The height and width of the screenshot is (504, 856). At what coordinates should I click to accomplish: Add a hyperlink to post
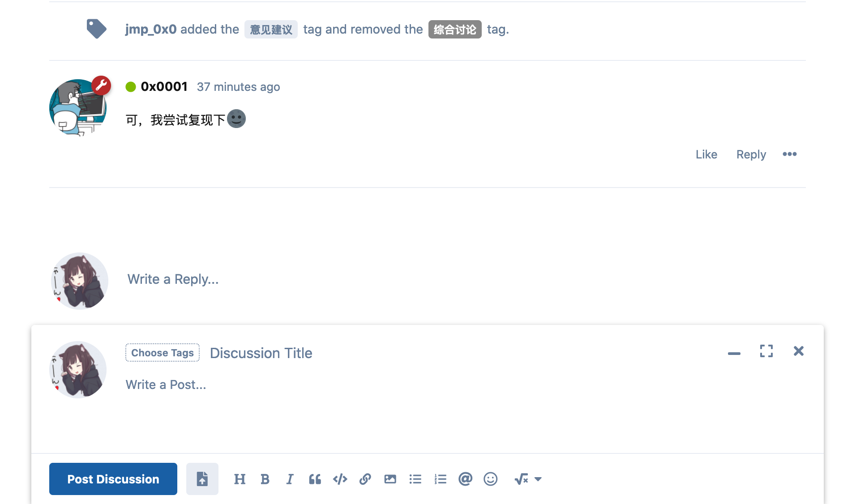(x=365, y=479)
